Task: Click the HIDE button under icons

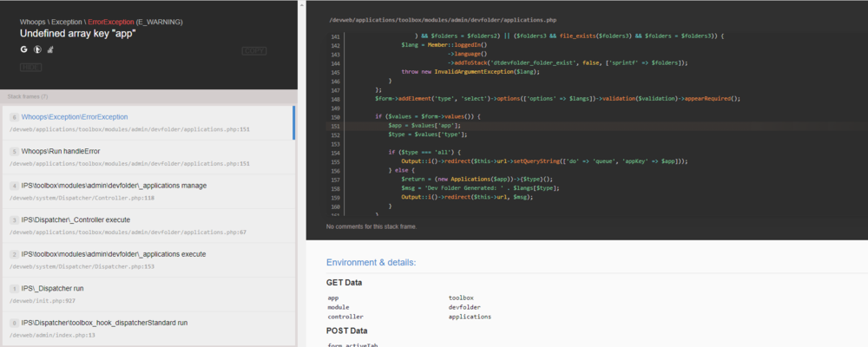Action: coord(30,67)
